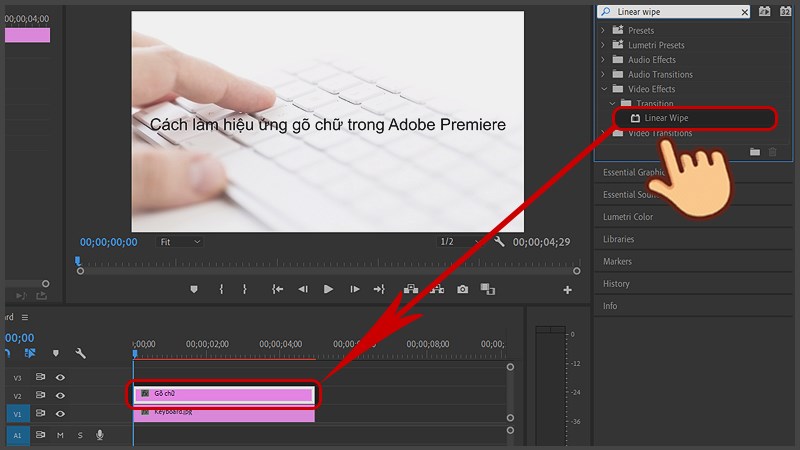Open the button editor plus icon

pyautogui.click(x=567, y=290)
